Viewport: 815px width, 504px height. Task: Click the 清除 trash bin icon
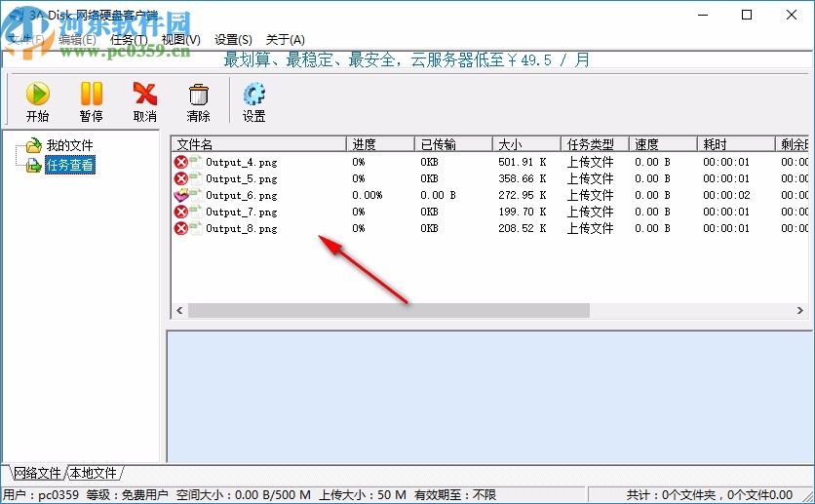pyautogui.click(x=199, y=95)
